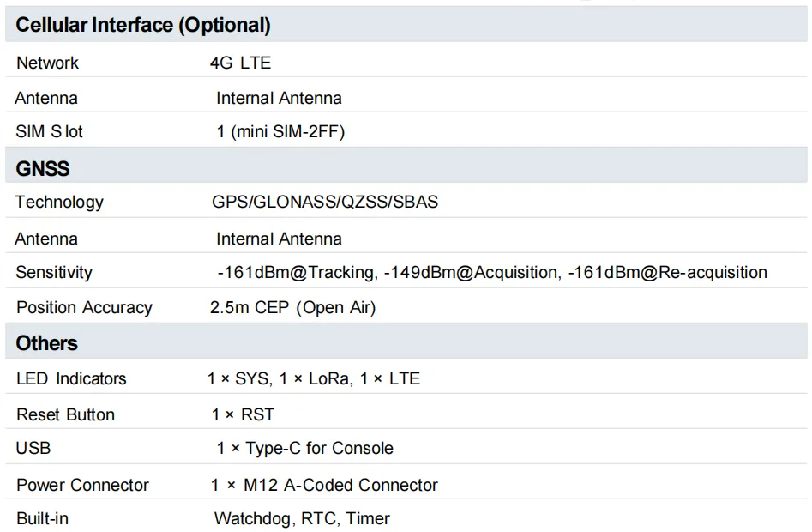The image size is (812, 532).
Task: Select the -161dBm@Tracking sensitivity text
Action: pyautogui.click(x=298, y=273)
